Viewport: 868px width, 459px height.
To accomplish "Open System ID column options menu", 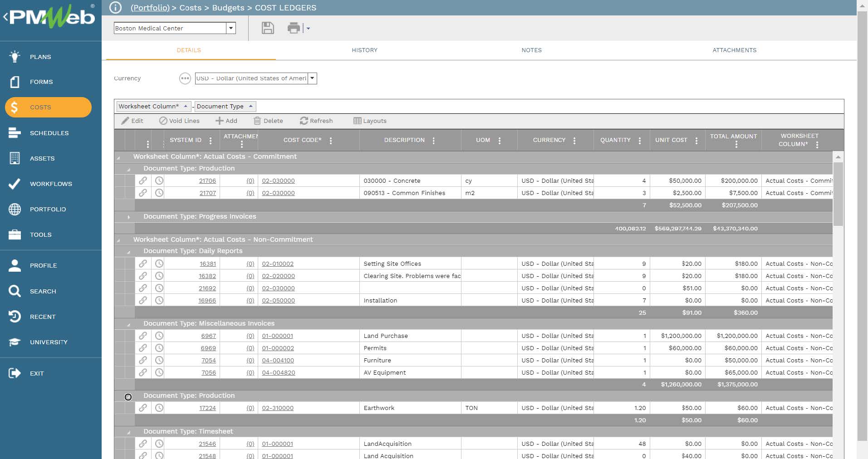I will click(x=211, y=141).
